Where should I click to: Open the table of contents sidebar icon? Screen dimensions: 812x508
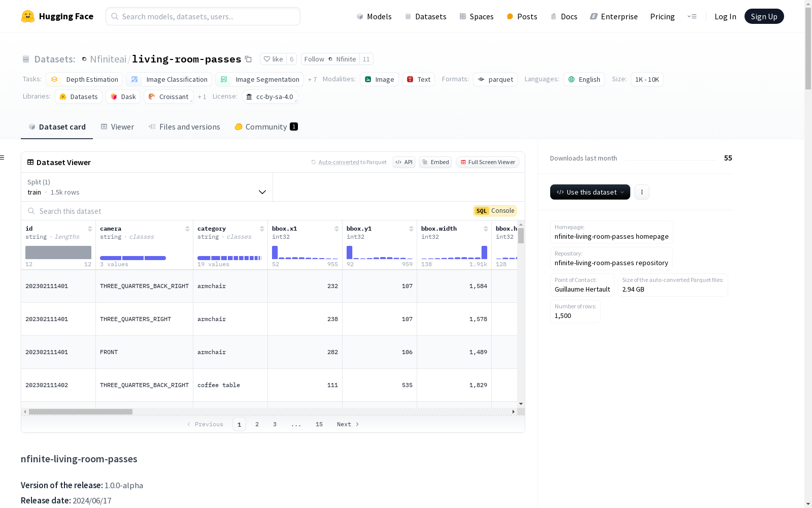[x=3, y=157]
